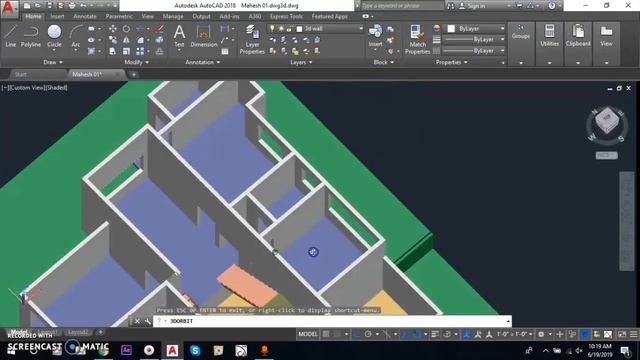Choose the Rotate tool in Modify panel
Image resolution: width=640 pixels, height=360 pixels.
(x=126, y=29)
